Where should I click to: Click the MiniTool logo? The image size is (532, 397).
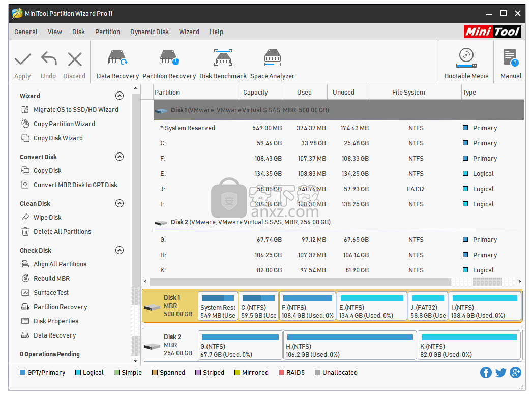tap(492, 32)
